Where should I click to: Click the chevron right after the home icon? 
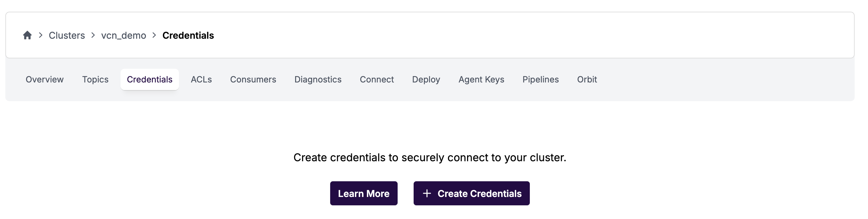(41, 35)
